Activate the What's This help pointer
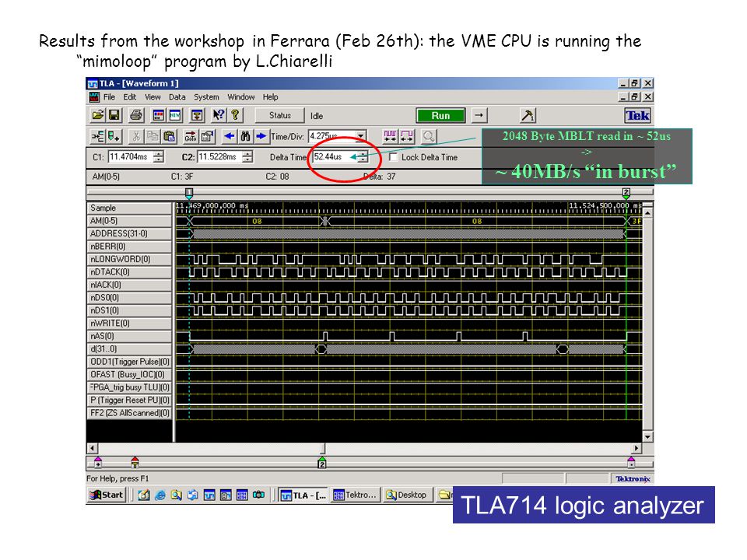The width and height of the screenshot is (747, 560). [x=219, y=115]
